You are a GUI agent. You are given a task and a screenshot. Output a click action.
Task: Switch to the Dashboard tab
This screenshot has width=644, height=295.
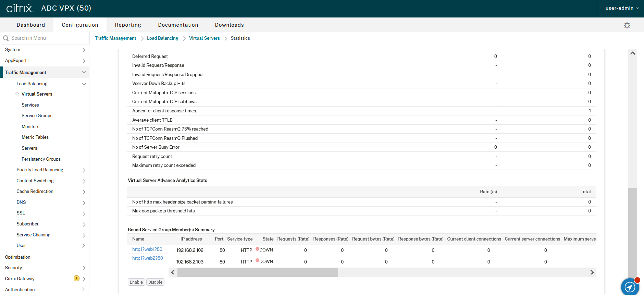(31, 25)
